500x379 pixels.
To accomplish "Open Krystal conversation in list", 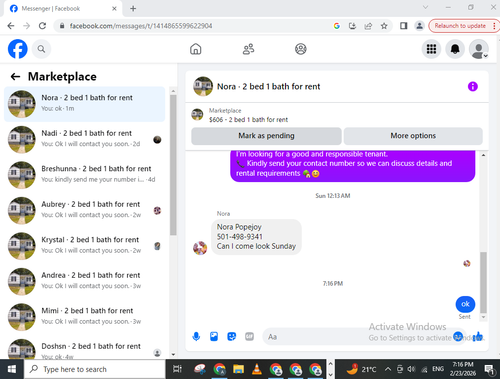I will (x=84, y=246).
